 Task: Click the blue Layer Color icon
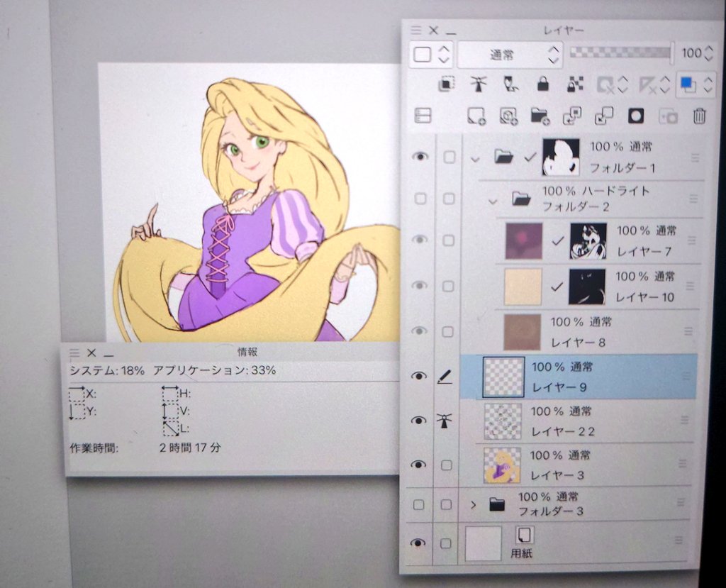(x=685, y=84)
